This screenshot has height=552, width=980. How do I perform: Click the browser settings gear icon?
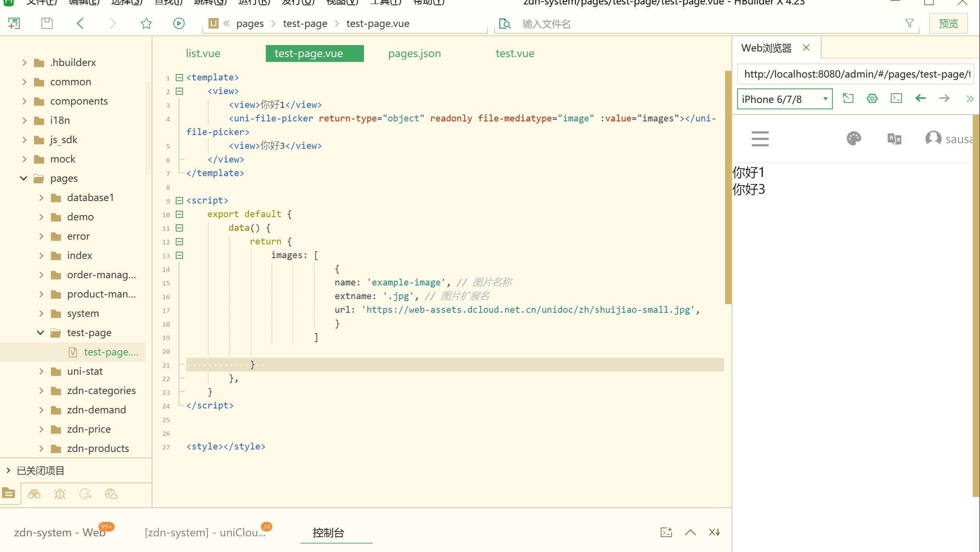coord(872,98)
